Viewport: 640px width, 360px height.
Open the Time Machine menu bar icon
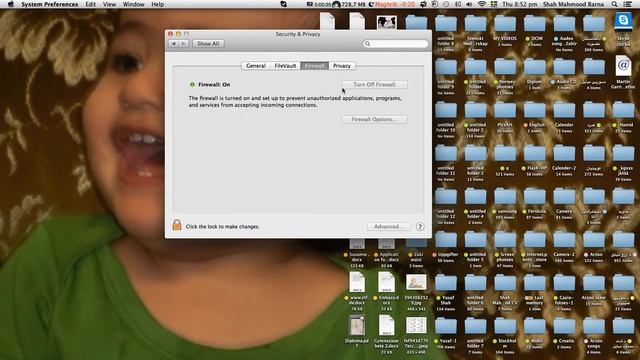pyautogui.click(x=446, y=4)
